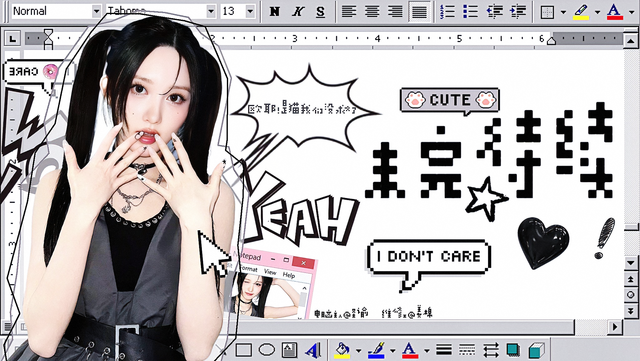This screenshot has width=640, height=361.
Task: Open highlight color dropdown arrow
Action: [x=597, y=12]
